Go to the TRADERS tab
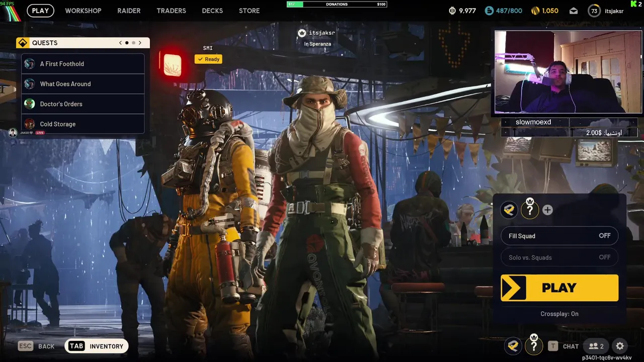Viewport: 644px width, 362px height. point(171,11)
